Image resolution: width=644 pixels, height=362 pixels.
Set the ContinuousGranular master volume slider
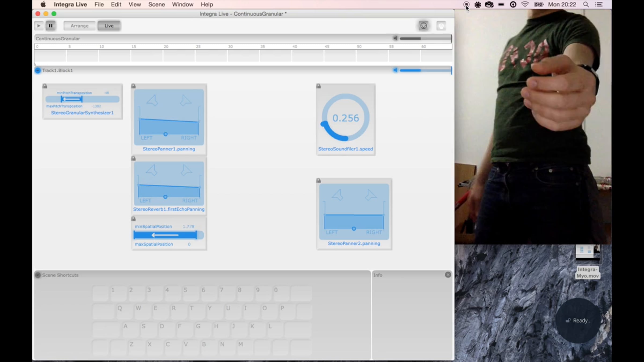(x=426, y=38)
